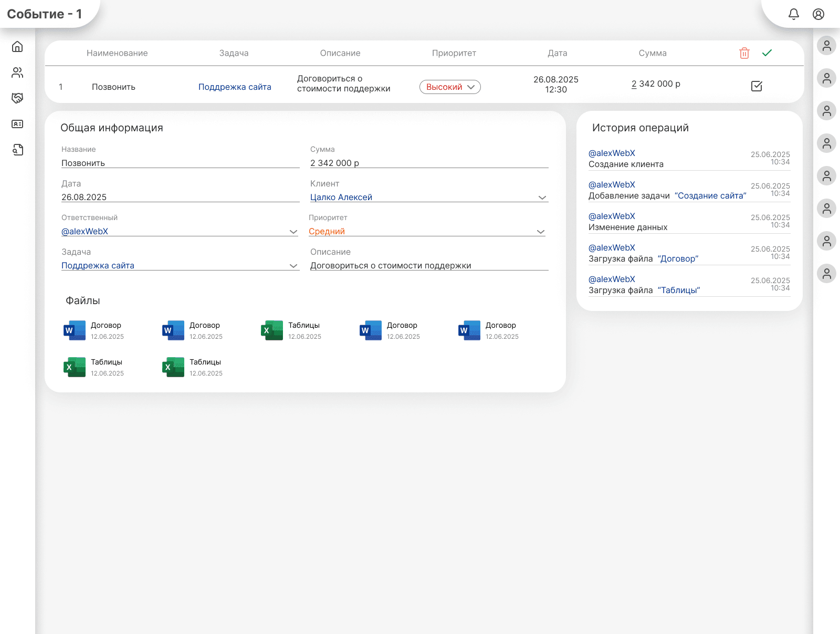Confirm changes with the green checkmark
This screenshot has height=634, width=840.
pos(767,53)
